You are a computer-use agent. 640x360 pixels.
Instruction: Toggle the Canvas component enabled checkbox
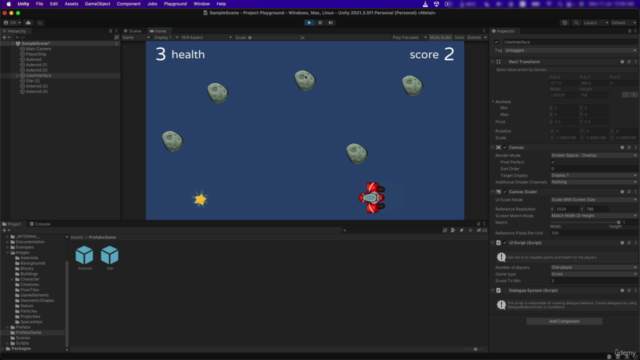point(505,147)
